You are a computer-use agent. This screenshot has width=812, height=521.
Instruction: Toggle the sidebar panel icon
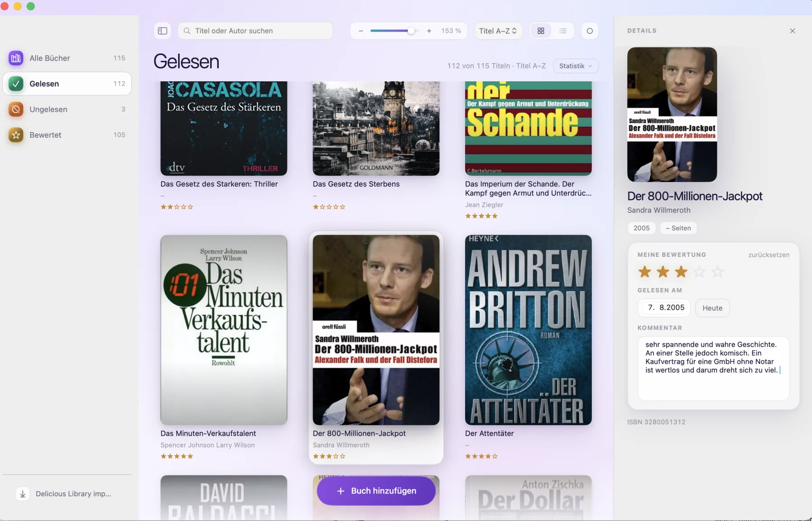coord(162,31)
